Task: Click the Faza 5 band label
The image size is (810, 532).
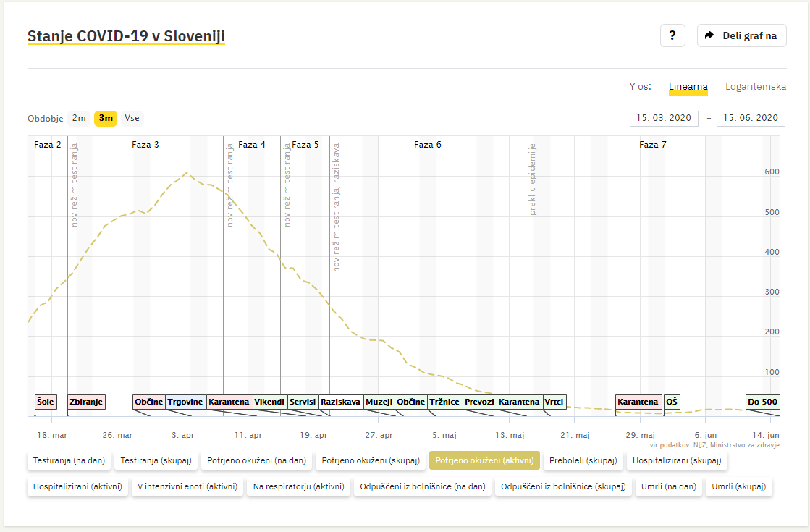Action: coord(305,145)
